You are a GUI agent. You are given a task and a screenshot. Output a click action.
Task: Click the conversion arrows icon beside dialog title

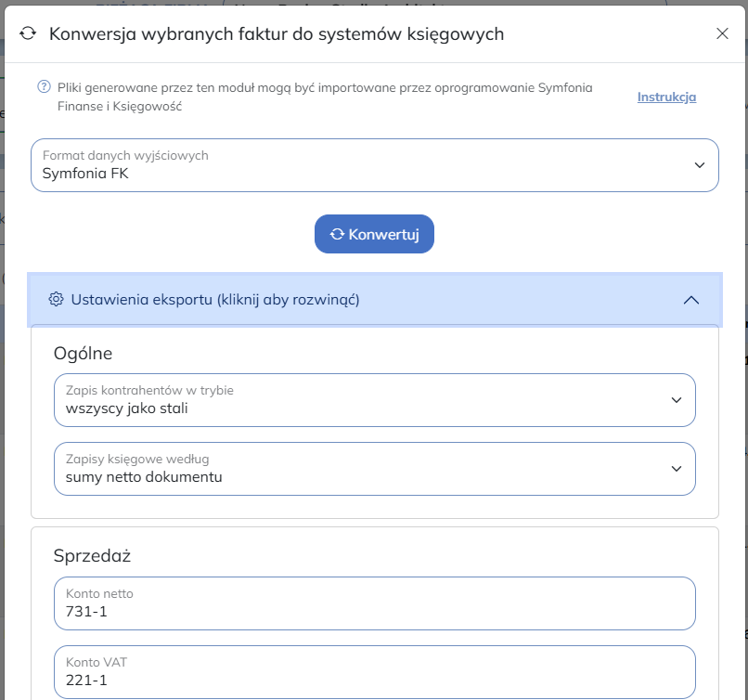tap(26, 33)
